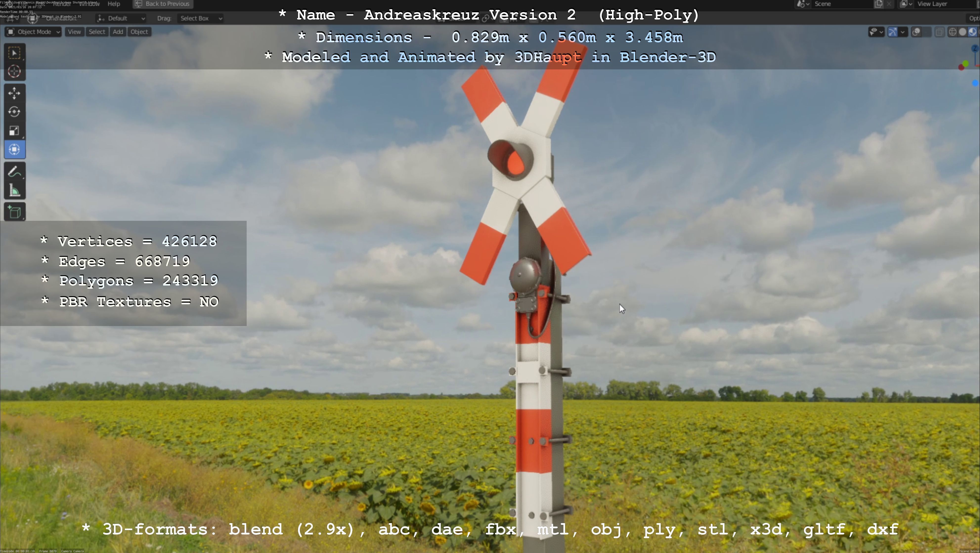Click the green Y axis gizmo dot

pyautogui.click(x=966, y=64)
